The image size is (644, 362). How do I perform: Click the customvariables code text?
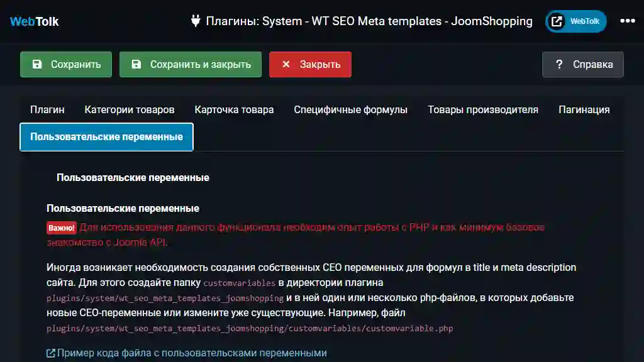click(239, 283)
